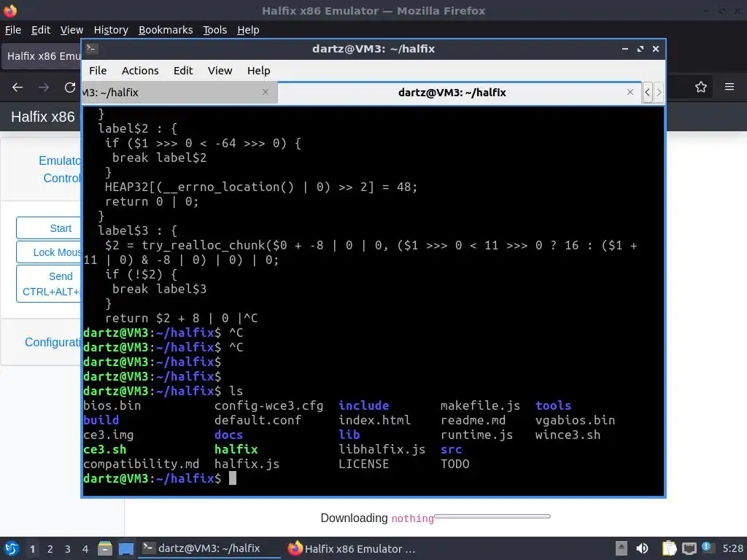Open Firefox hamburger application menu
747x560 pixels.
729,87
